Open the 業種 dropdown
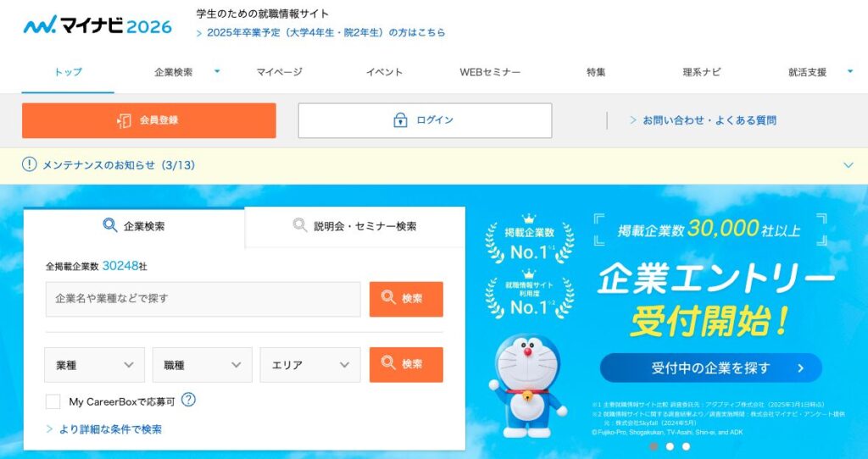 [x=95, y=365]
